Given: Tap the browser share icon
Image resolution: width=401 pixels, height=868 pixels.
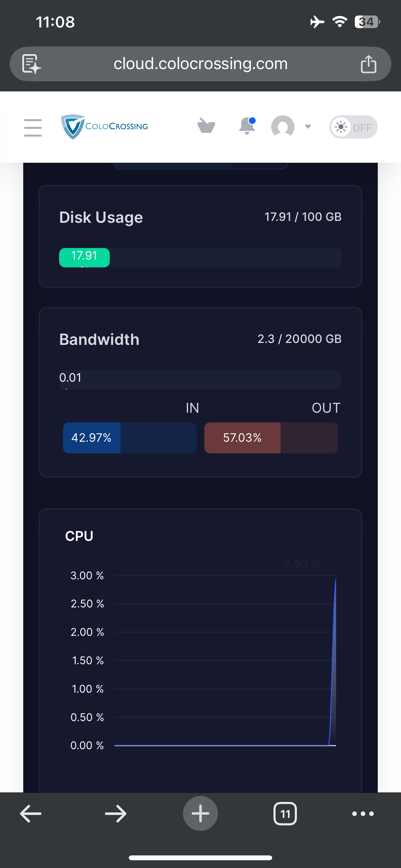Looking at the screenshot, I should (368, 64).
